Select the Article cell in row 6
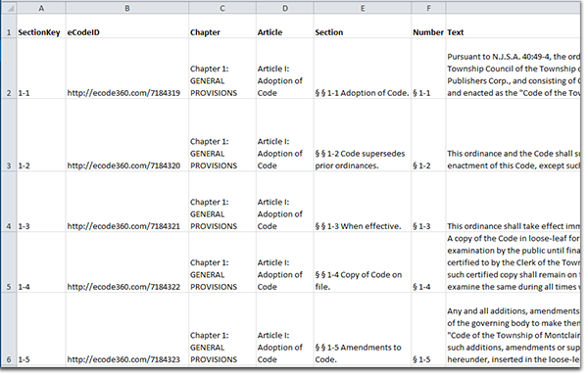Viewport: 588px width, 375px height. coord(285,329)
